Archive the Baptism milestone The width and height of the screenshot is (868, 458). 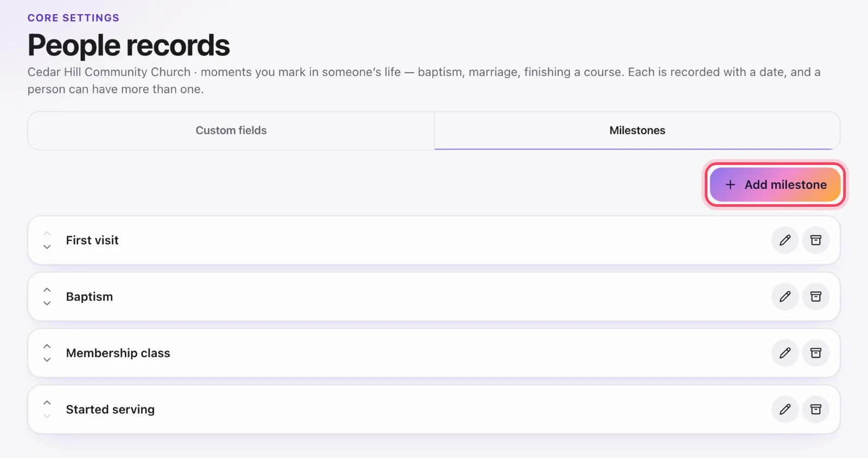(816, 297)
